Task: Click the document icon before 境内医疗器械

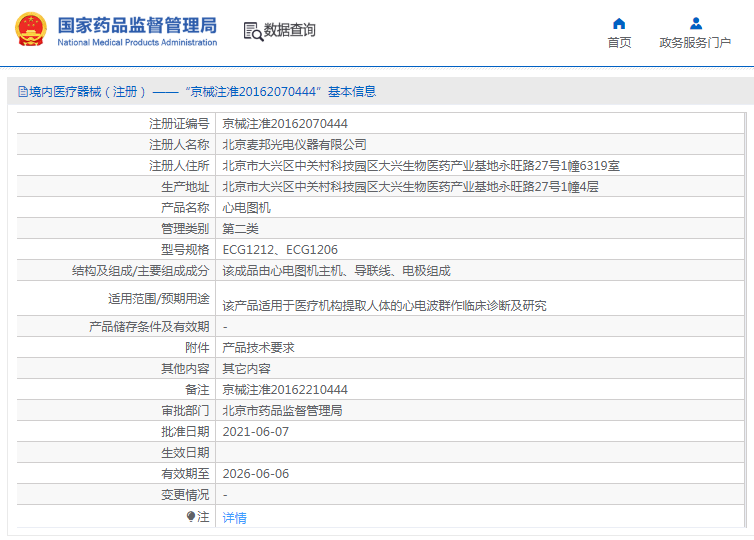Action: click(x=21, y=92)
